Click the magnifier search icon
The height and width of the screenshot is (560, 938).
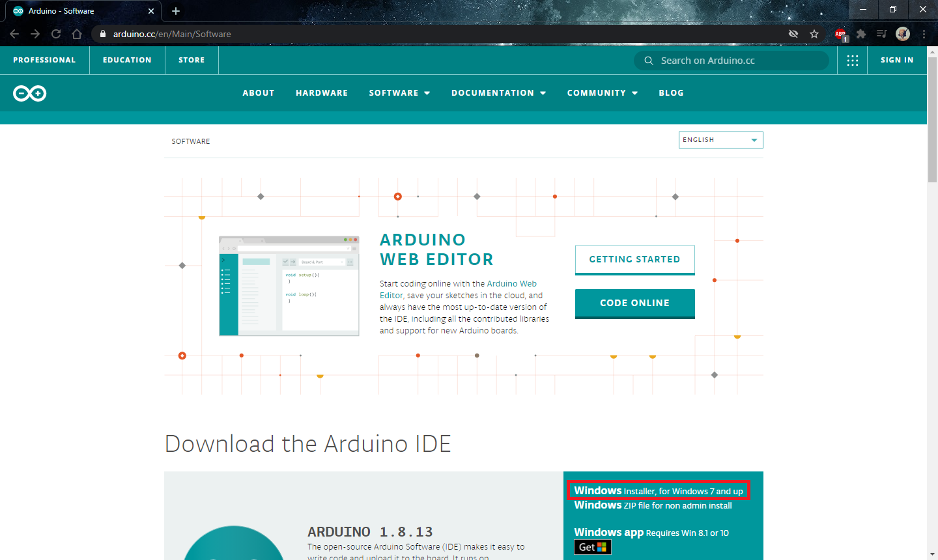649,61
